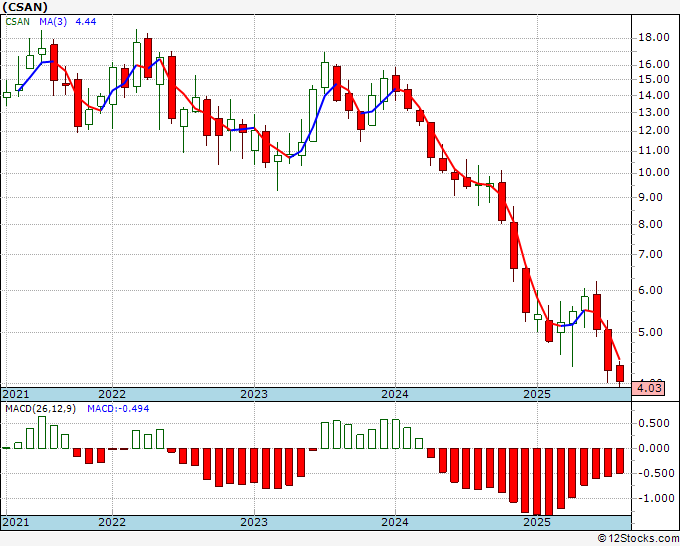Click the 14.00 price axis label
This screenshot has height=546, width=680.
(x=654, y=95)
